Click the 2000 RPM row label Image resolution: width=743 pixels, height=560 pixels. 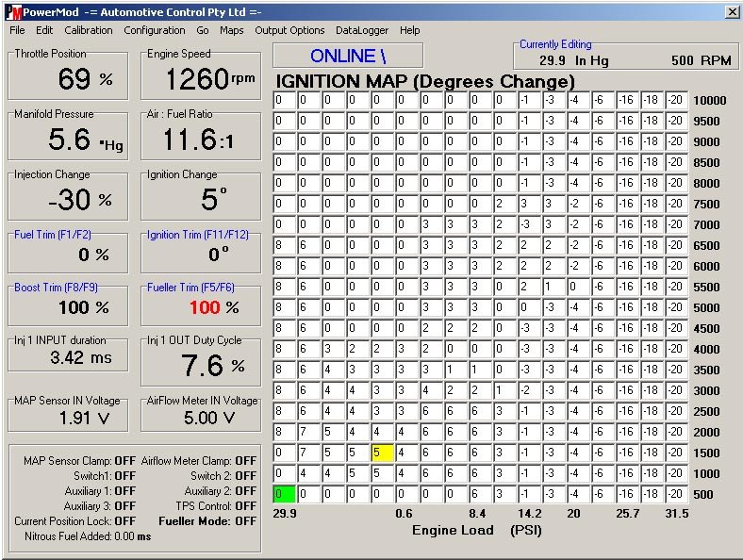(706, 432)
